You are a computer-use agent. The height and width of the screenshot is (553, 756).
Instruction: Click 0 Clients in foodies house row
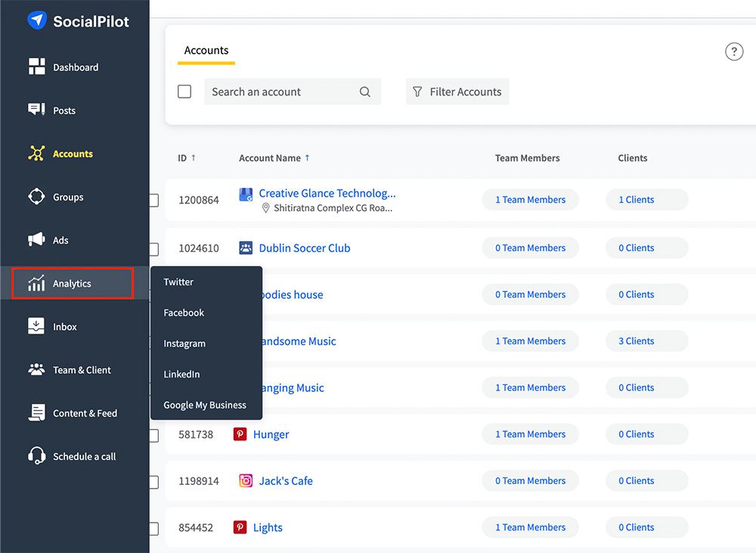pyautogui.click(x=646, y=294)
